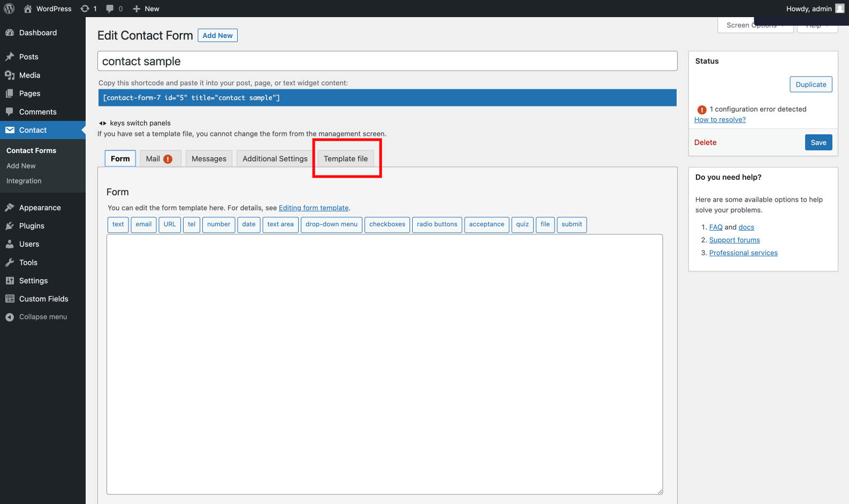
Task: Open Howdy, admin account menu
Action: (x=815, y=9)
